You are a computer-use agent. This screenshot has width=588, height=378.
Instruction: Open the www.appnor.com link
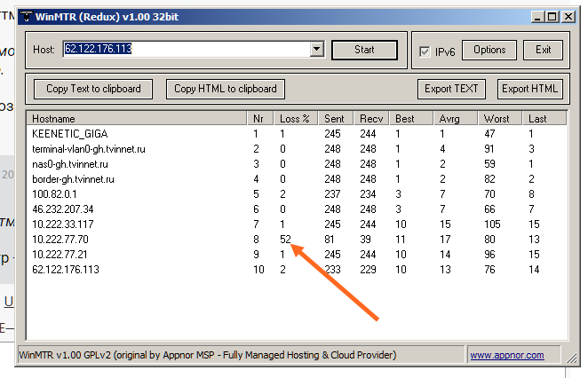(x=506, y=355)
